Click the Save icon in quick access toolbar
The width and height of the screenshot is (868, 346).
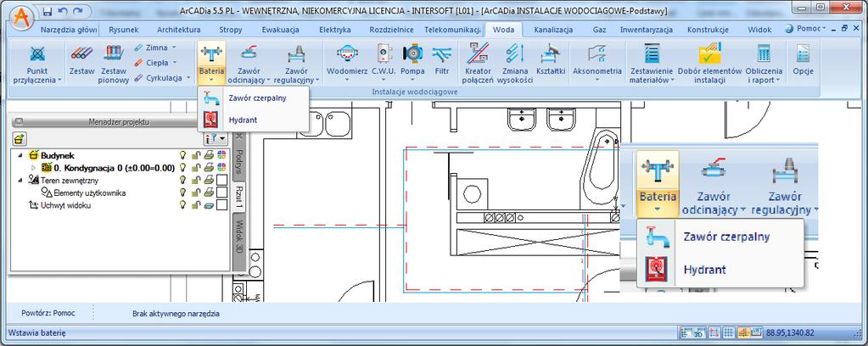coord(47,11)
